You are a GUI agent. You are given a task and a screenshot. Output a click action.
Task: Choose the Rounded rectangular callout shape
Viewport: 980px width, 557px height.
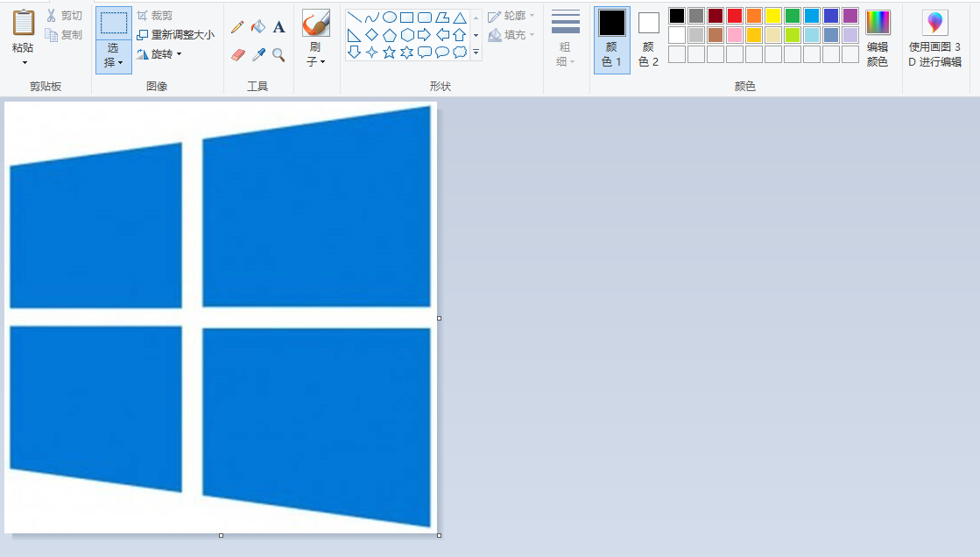click(425, 52)
